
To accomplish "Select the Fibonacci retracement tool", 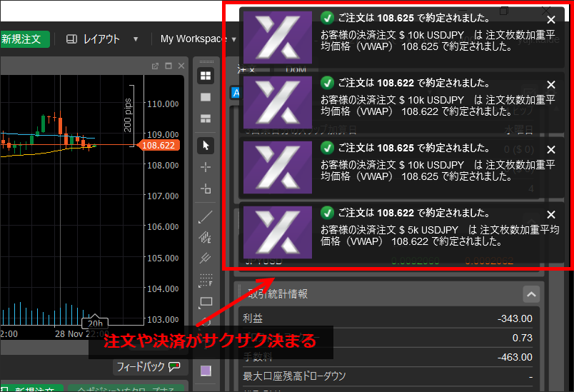I will pyautogui.click(x=206, y=280).
